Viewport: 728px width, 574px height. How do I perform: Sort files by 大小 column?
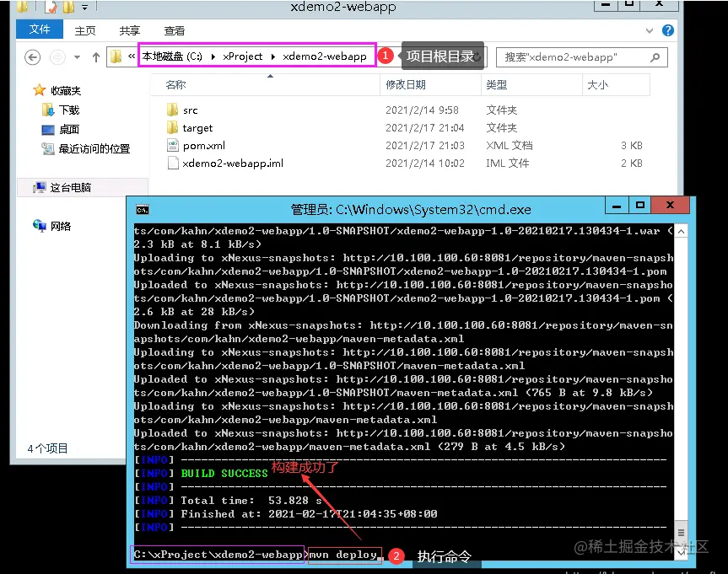pyautogui.click(x=617, y=85)
